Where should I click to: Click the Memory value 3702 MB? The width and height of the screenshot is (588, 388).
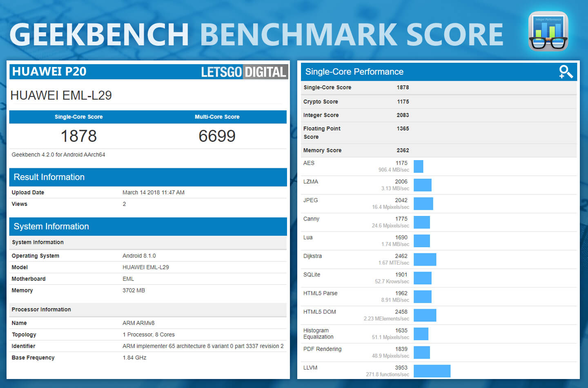pos(134,290)
